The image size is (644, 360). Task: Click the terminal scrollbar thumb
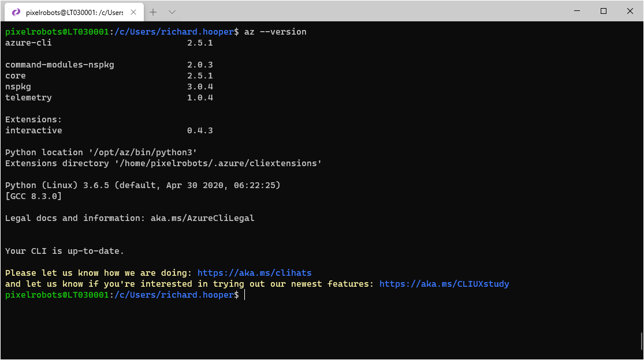[x=642, y=341]
